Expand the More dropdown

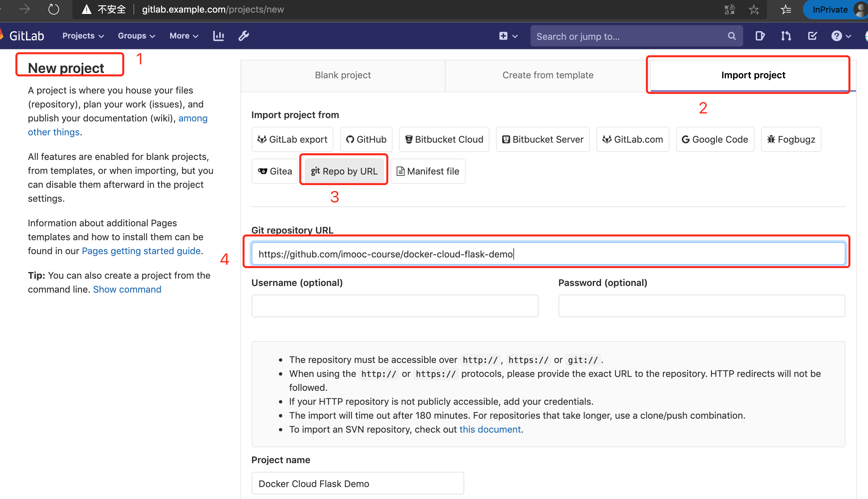(x=184, y=36)
